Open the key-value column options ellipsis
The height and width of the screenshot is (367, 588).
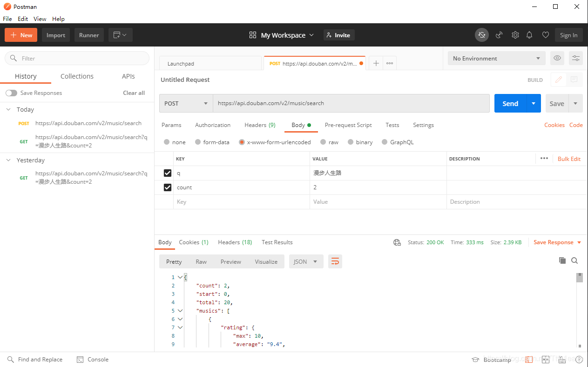(544, 159)
